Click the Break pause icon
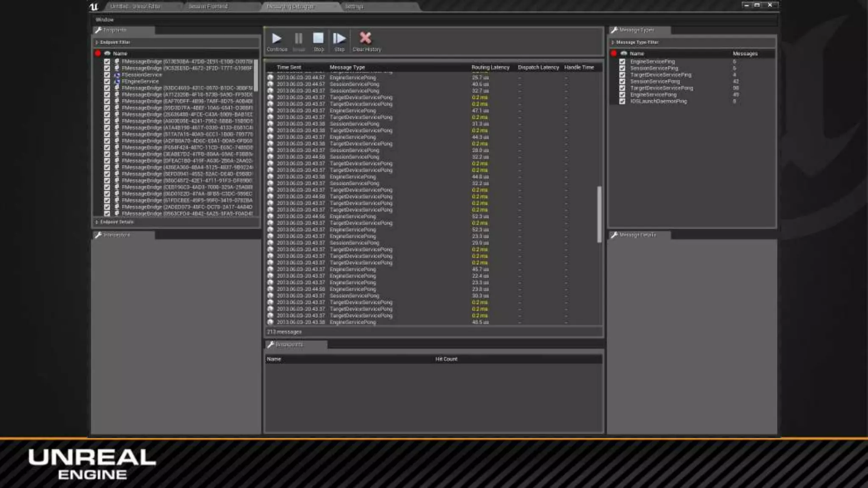Viewport: 868px width, 488px height. [298, 39]
